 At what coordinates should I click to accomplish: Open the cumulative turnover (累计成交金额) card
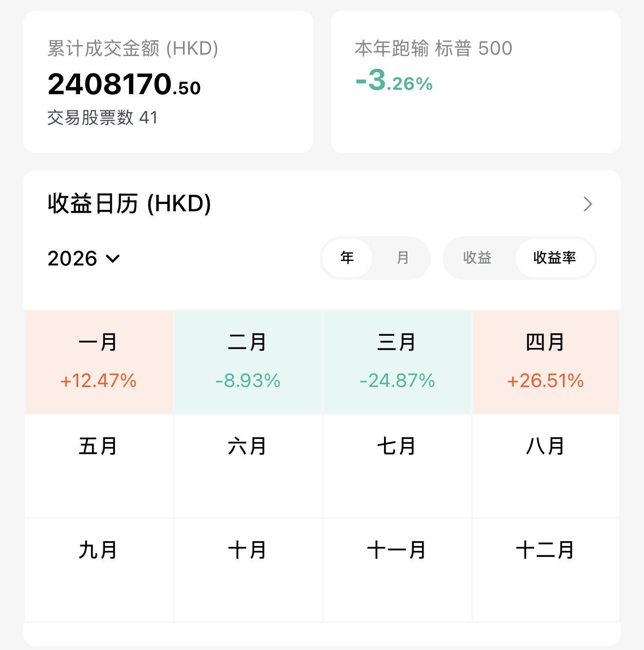click(168, 82)
